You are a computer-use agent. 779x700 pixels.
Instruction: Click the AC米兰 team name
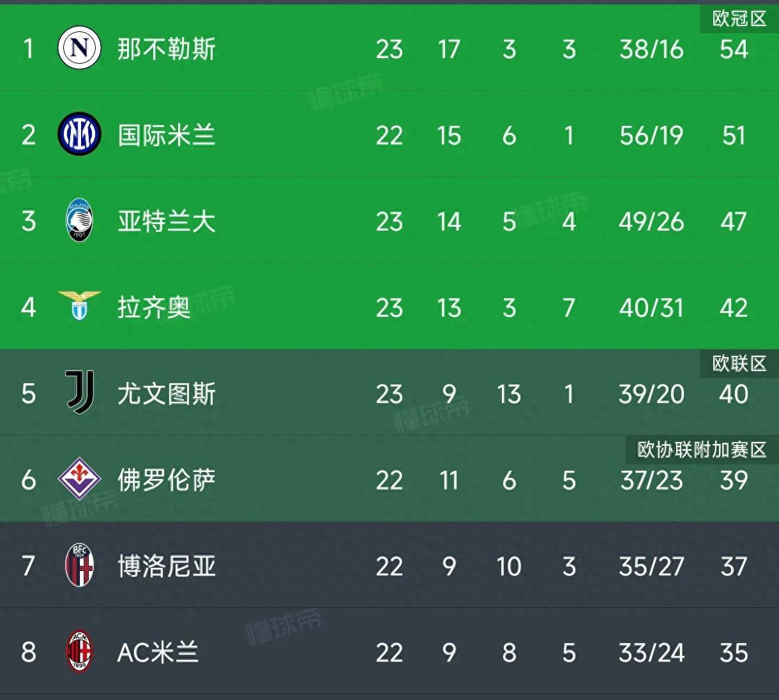[x=158, y=653]
